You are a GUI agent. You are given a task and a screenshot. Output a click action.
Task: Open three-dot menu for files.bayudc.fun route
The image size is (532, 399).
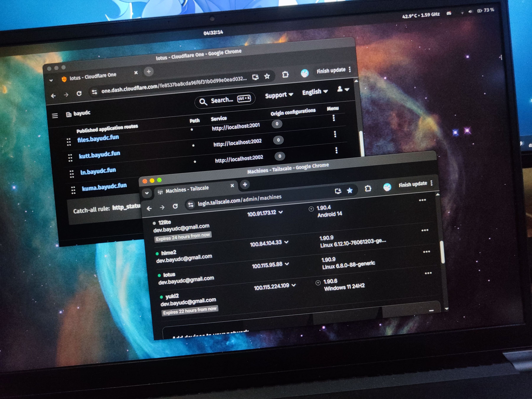[334, 118]
